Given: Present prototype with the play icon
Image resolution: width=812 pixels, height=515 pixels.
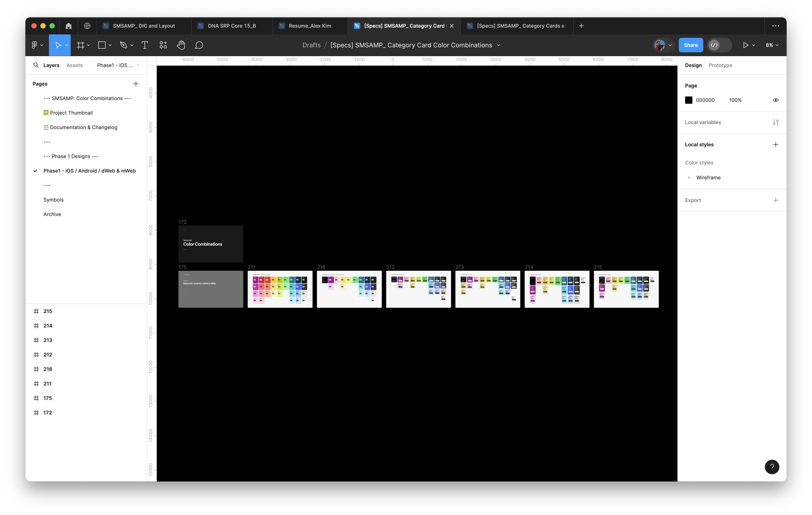Looking at the screenshot, I should (x=746, y=45).
